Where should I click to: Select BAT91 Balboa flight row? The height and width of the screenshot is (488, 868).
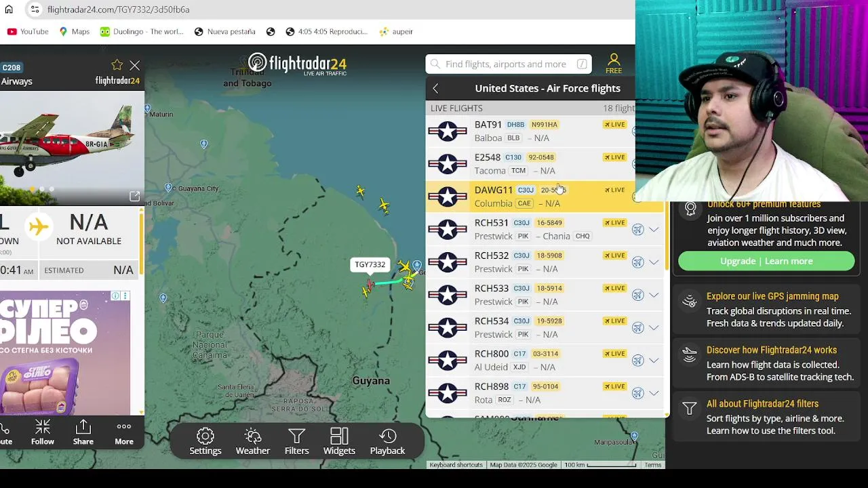tap(530, 131)
